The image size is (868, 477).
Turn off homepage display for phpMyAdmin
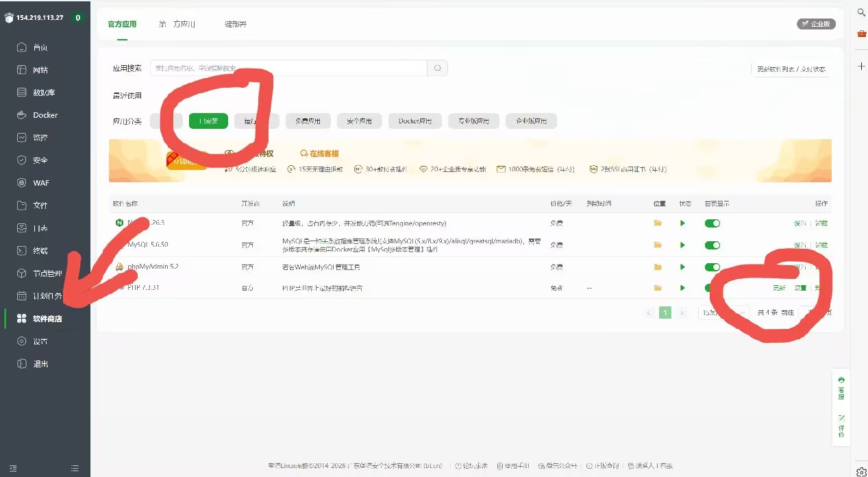coord(712,267)
